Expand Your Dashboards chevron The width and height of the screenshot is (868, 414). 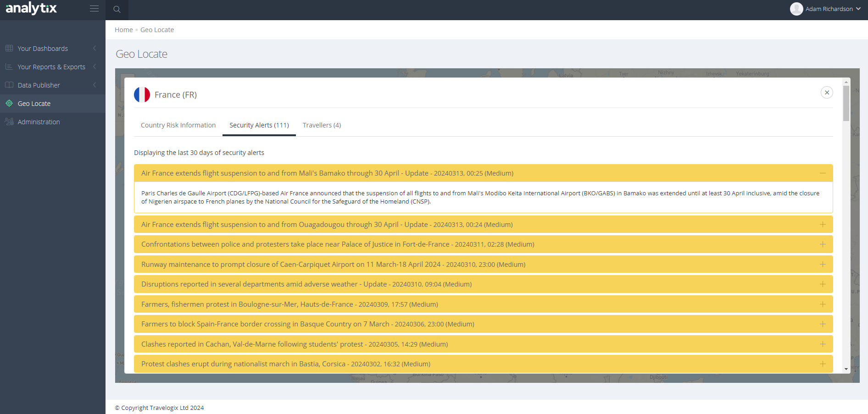pos(95,48)
